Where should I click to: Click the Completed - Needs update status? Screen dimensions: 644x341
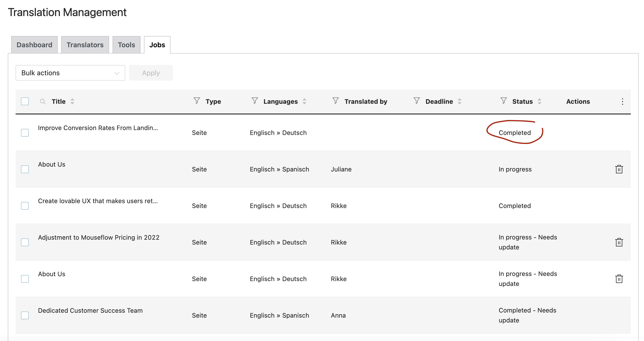527,315
